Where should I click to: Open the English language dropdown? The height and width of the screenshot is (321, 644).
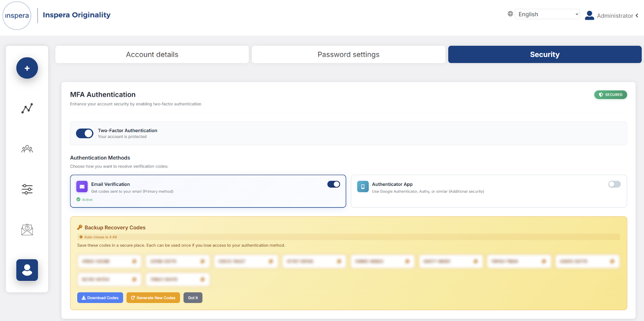(x=547, y=14)
